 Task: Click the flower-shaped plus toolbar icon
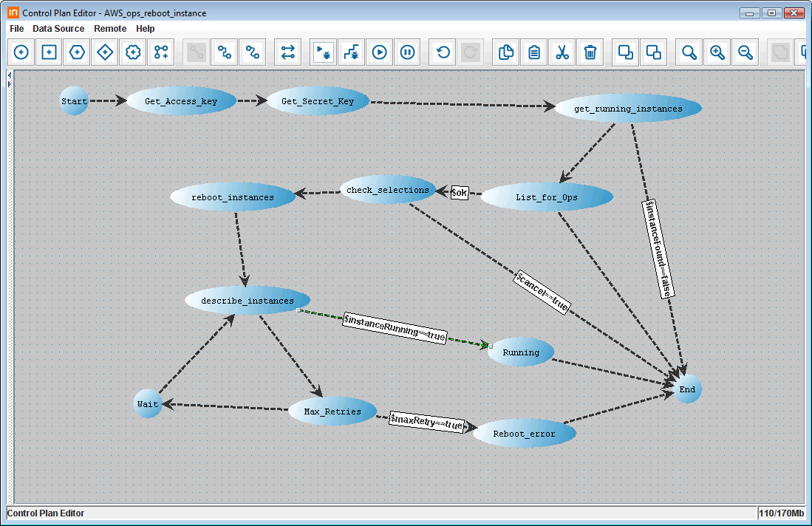pos(133,52)
